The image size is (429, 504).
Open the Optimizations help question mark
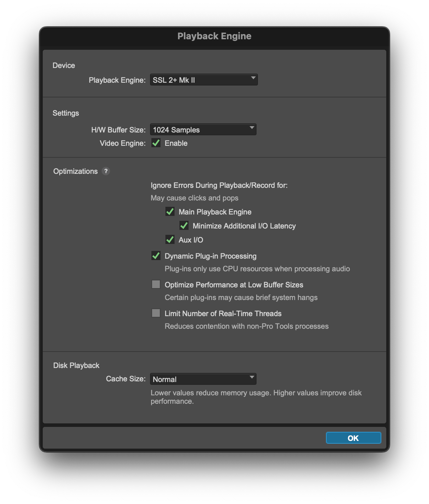pyautogui.click(x=106, y=171)
